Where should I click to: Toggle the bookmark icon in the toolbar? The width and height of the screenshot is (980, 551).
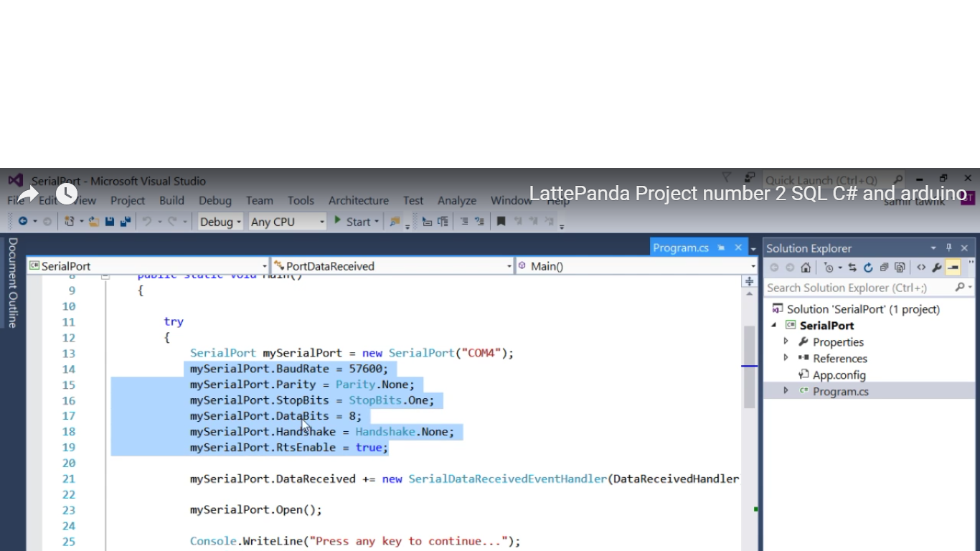point(501,221)
